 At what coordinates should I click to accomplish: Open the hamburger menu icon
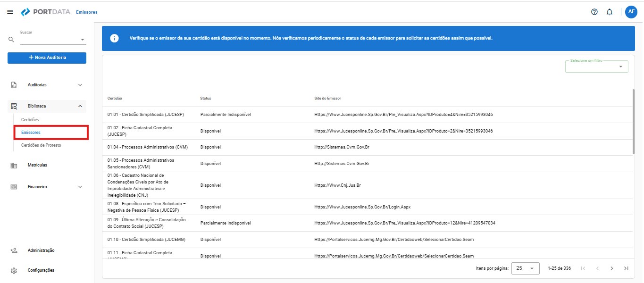coord(10,12)
